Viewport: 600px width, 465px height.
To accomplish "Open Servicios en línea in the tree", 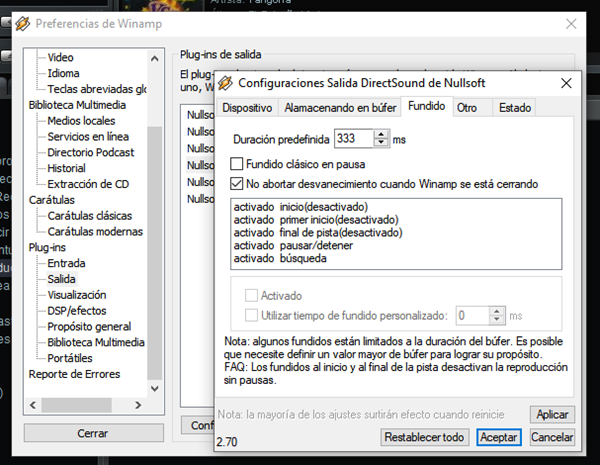I will coord(88,137).
